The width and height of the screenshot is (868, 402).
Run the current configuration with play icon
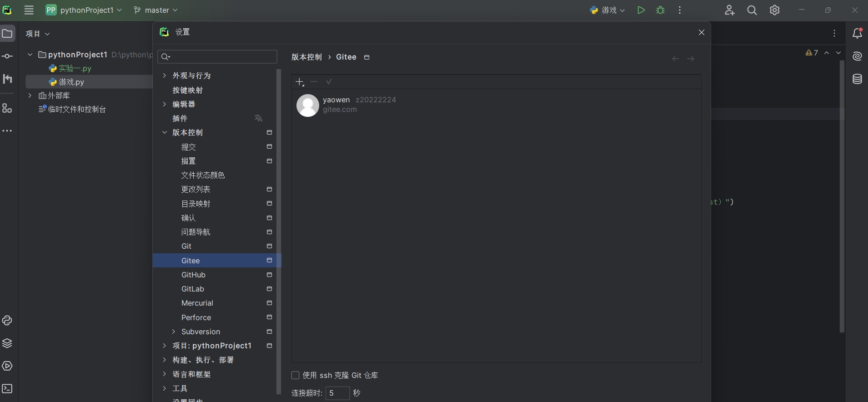tap(641, 10)
